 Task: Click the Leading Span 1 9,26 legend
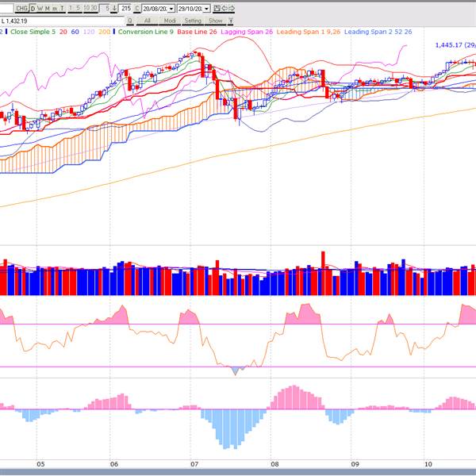coord(309,32)
